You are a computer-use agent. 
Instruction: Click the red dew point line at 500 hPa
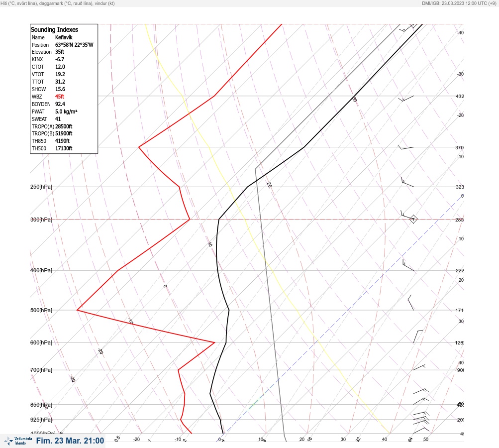[x=77, y=310]
